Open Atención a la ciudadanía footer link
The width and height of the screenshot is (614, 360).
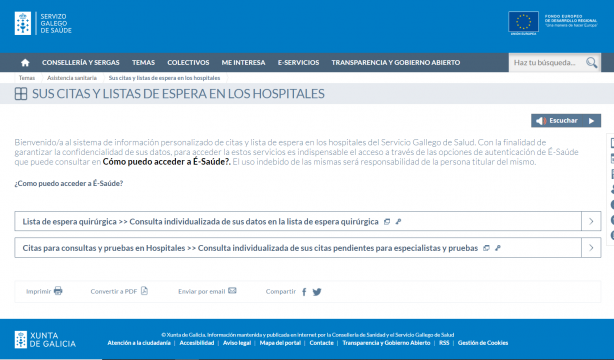pos(139,343)
